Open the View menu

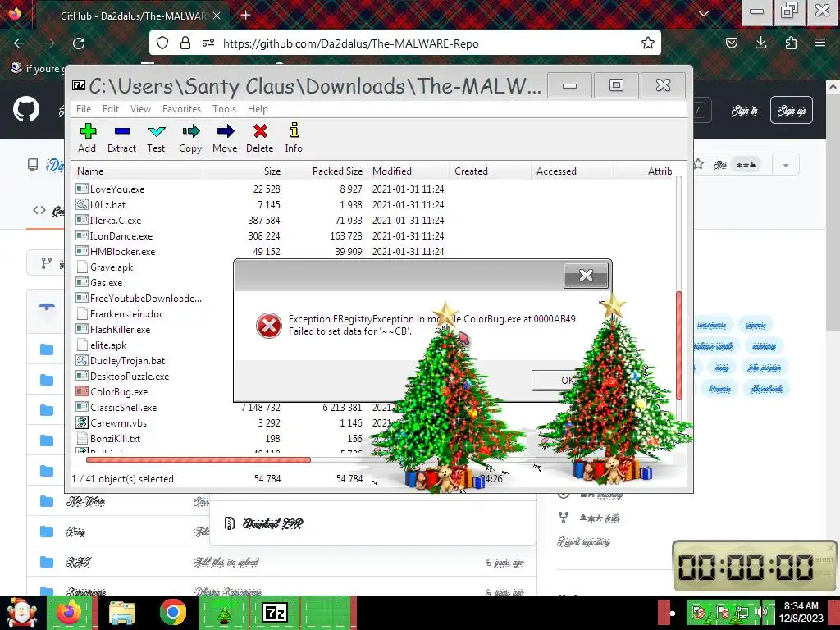pos(140,109)
